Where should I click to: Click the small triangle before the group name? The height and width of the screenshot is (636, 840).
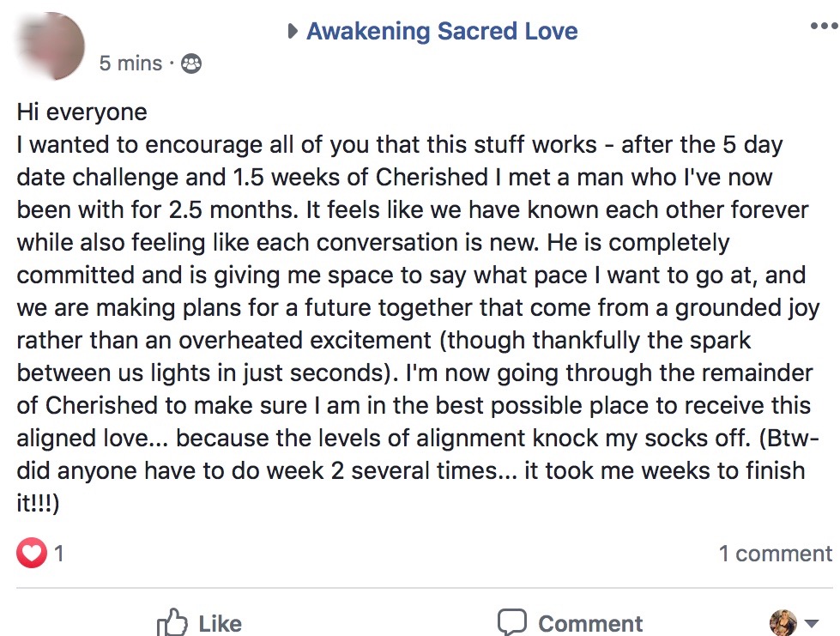click(293, 33)
